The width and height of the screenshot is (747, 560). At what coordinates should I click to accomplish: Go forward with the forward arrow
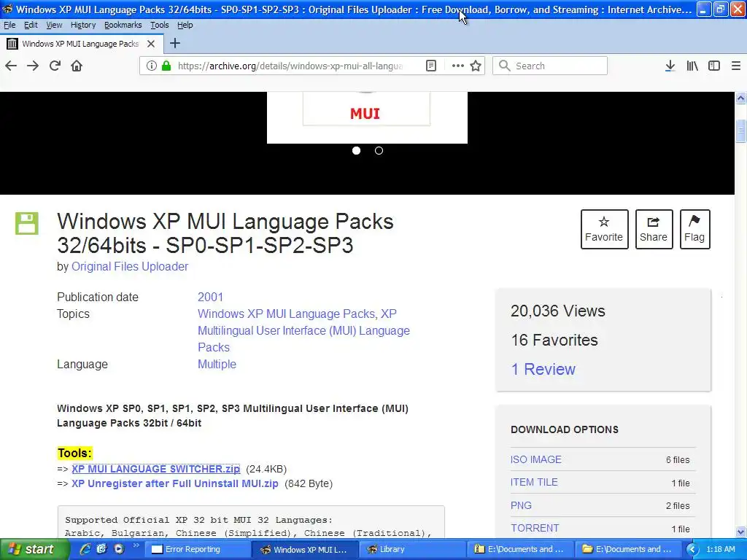pos(33,66)
